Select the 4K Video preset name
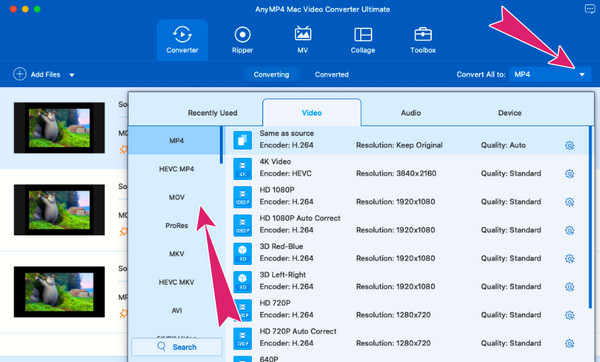Viewport: 600px width, 362px height. point(275,161)
